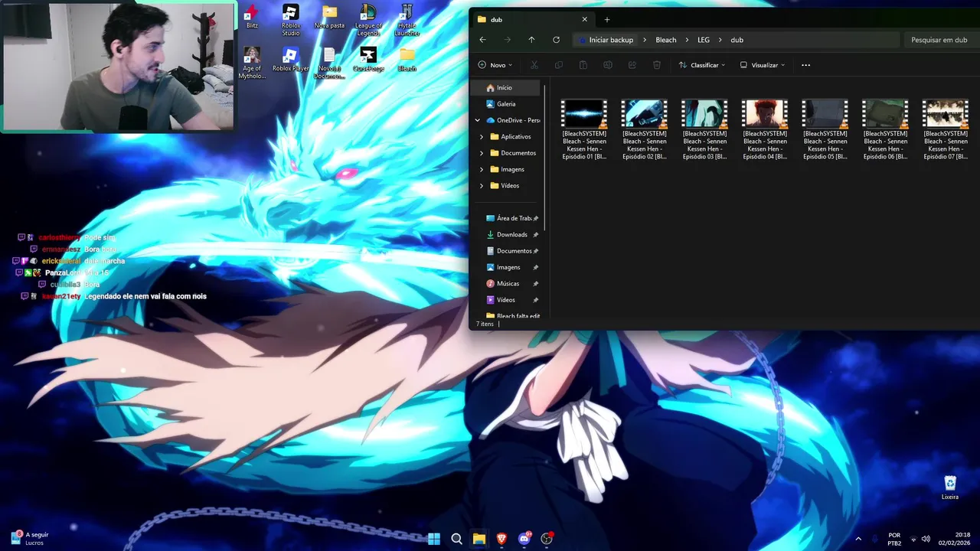The height and width of the screenshot is (551, 980).
Task: Expand the Aplicativos folder node
Action: click(x=482, y=136)
